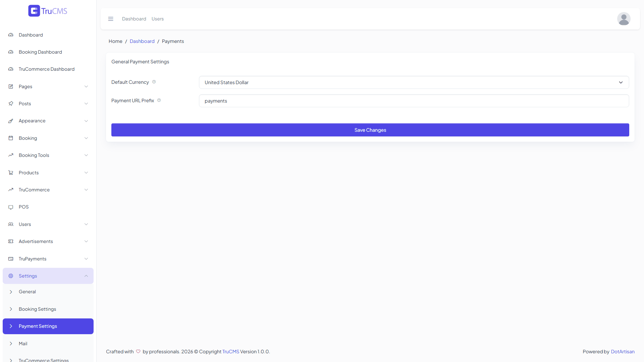Click the Pages edit icon

click(11, 86)
